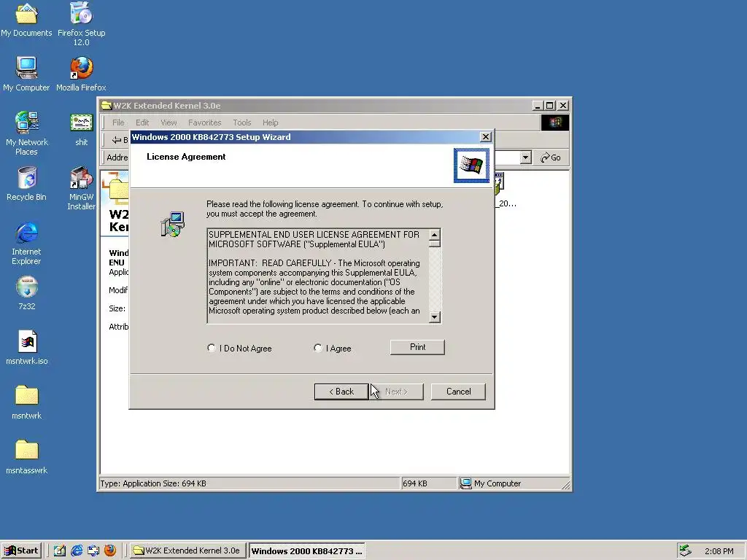Maximize the W2K Extended Kernel window

point(550,105)
